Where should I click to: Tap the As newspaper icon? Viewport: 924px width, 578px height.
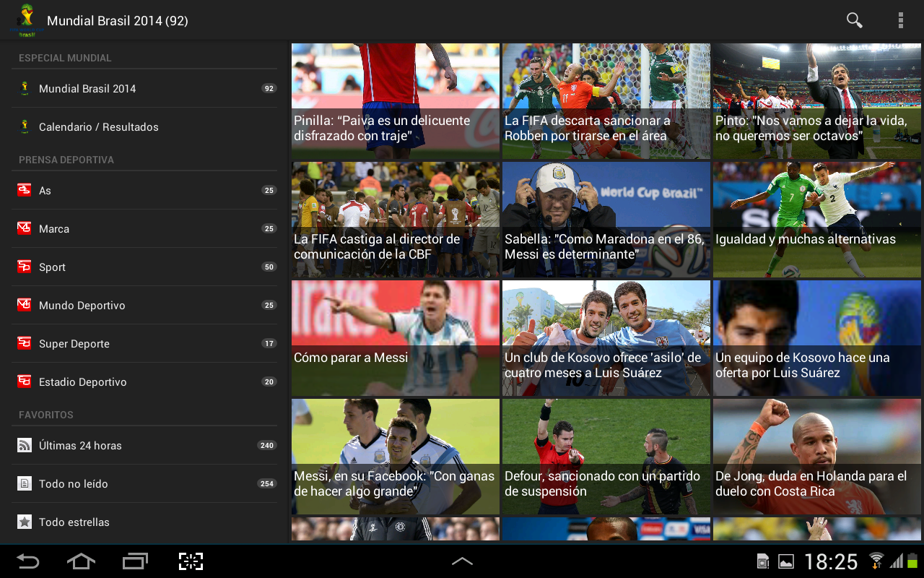[25, 190]
